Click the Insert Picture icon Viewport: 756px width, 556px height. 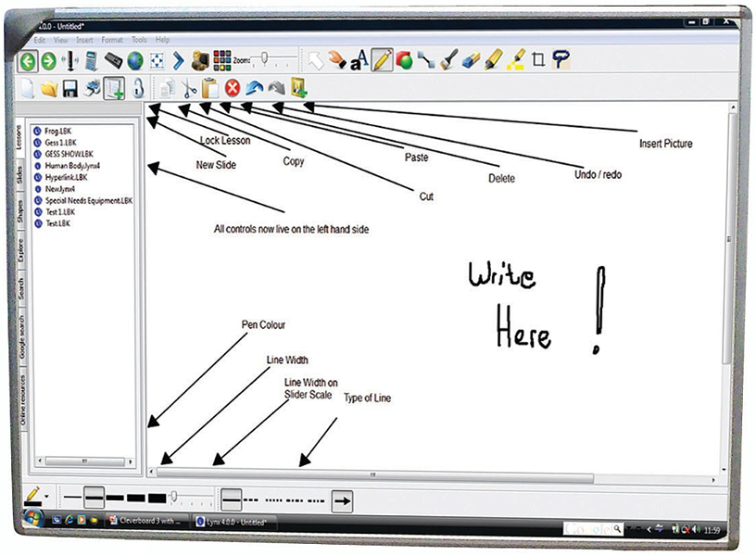[x=298, y=89]
